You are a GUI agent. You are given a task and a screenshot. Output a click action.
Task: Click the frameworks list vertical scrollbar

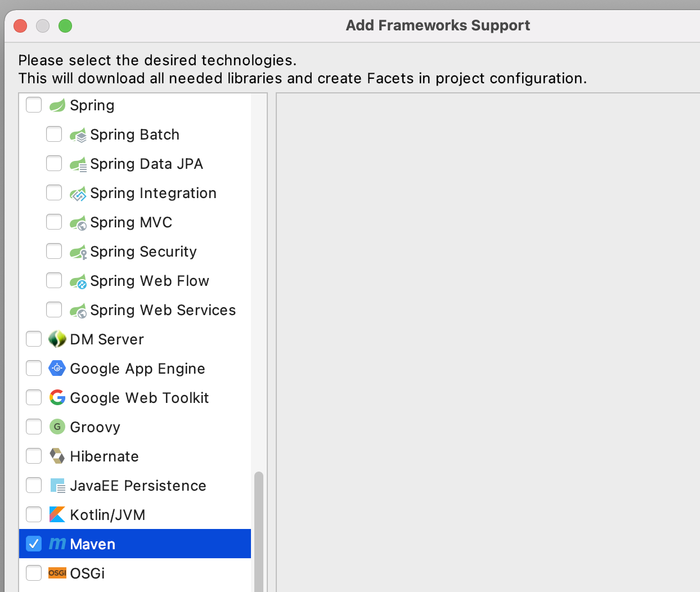point(259,532)
